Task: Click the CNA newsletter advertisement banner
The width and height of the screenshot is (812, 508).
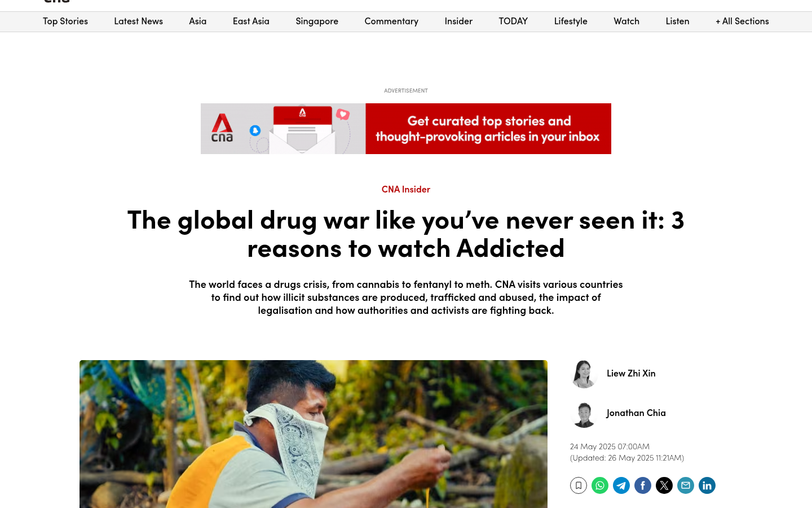Action: click(406, 129)
